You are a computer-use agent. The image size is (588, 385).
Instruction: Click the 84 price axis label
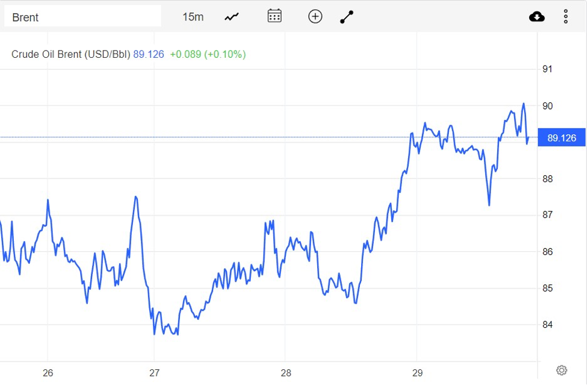pos(547,325)
